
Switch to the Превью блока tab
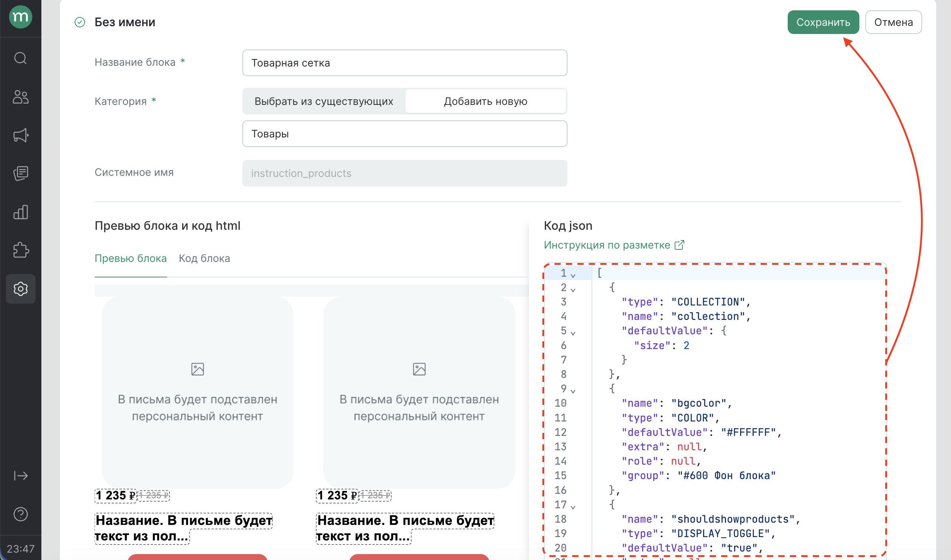130,258
